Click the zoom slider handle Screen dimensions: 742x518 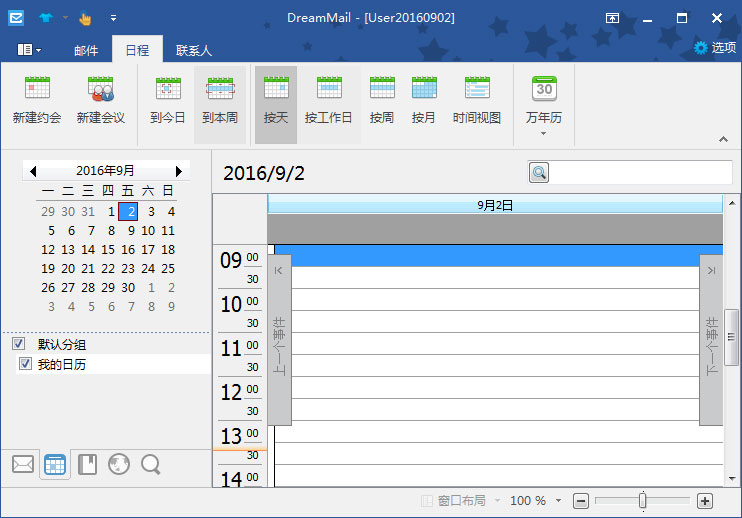[x=643, y=500]
